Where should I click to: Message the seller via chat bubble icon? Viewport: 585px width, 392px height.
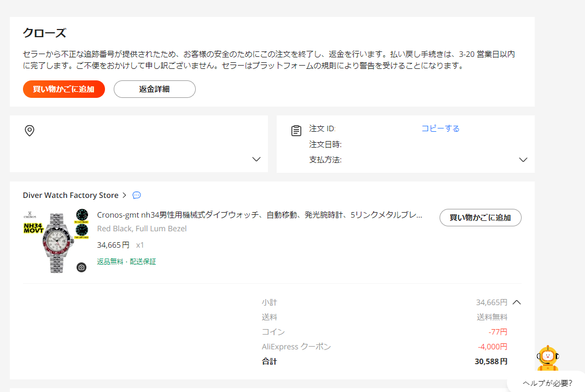click(137, 195)
